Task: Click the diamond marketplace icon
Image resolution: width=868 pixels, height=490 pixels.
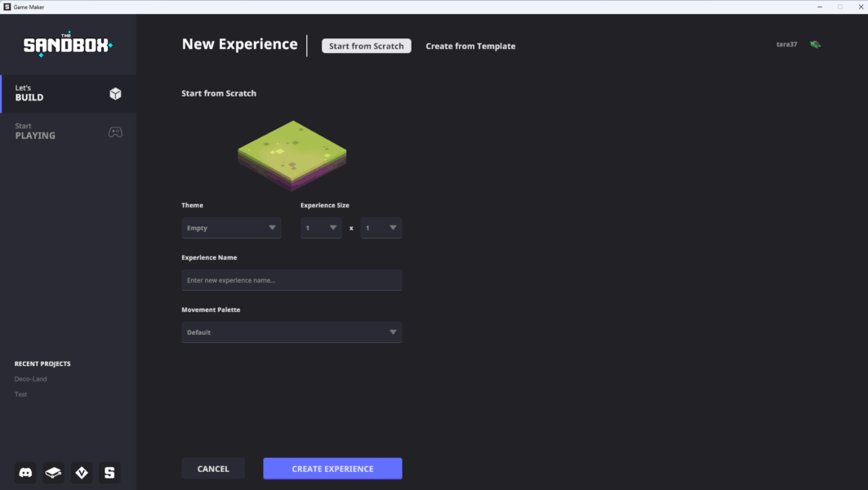Action: point(82,473)
